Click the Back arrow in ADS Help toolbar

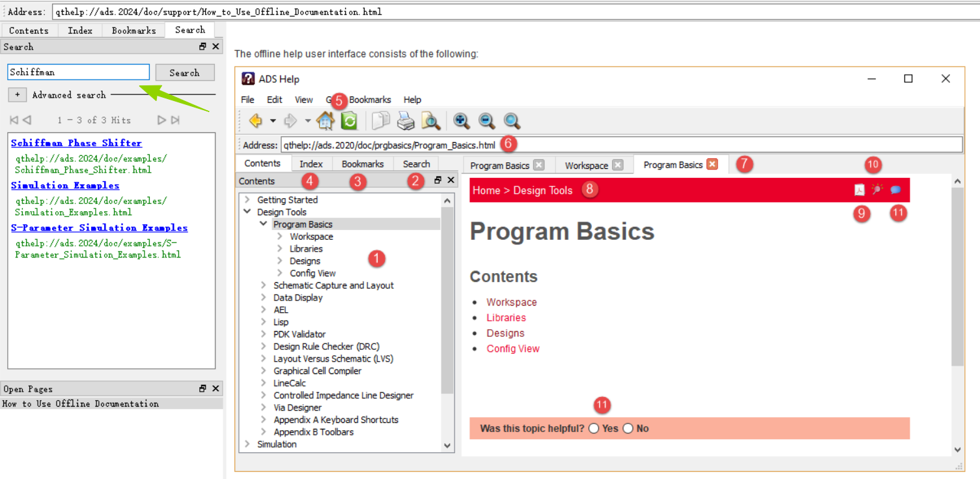pos(255,121)
